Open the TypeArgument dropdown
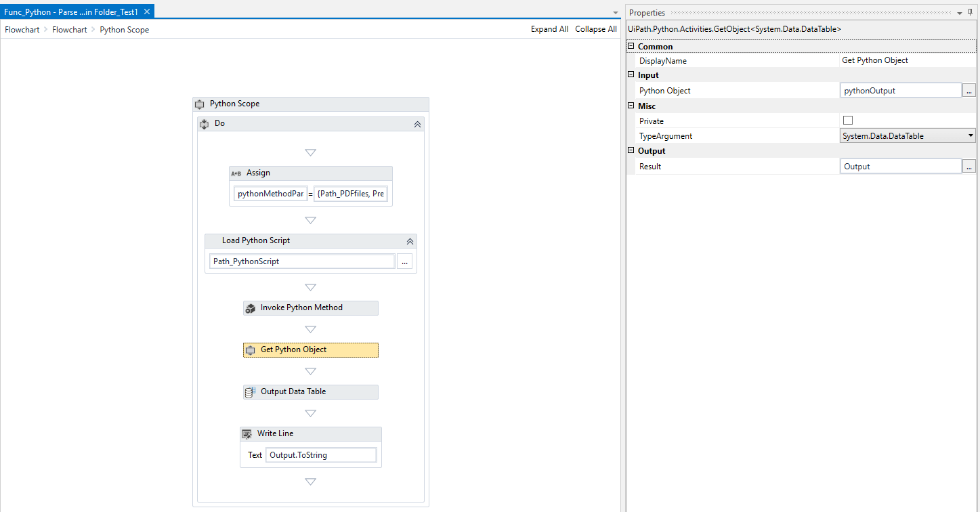This screenshot has height=512, width=980. tap(971, 135)
